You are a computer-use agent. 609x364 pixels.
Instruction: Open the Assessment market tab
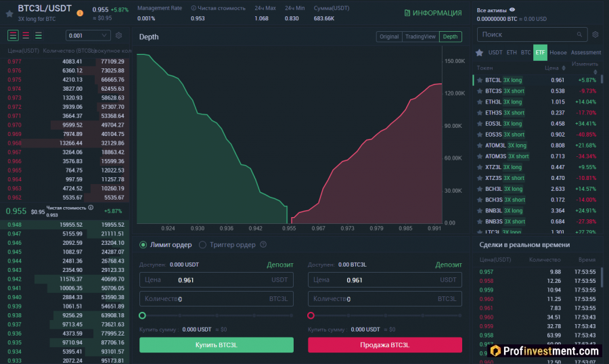(586, 53)
